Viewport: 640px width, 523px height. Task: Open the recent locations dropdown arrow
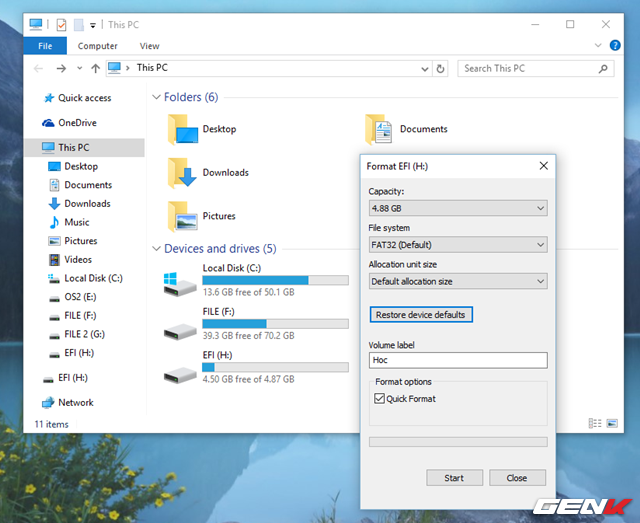pyautogui.click(x=80, y=69)
